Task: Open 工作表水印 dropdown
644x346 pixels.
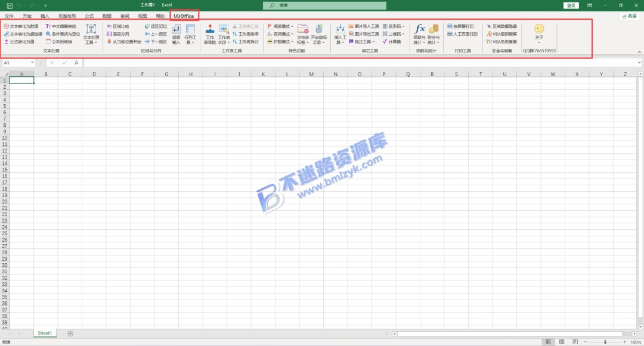Action: pyautogui.click(x=224, y=34)
